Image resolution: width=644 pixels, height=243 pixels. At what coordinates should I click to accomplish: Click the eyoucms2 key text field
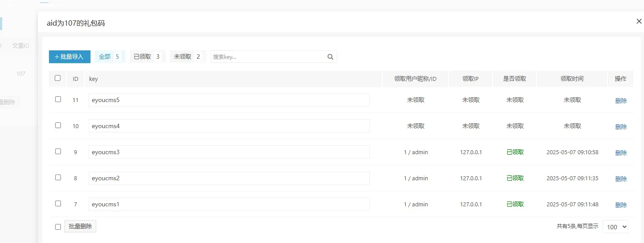229,178
